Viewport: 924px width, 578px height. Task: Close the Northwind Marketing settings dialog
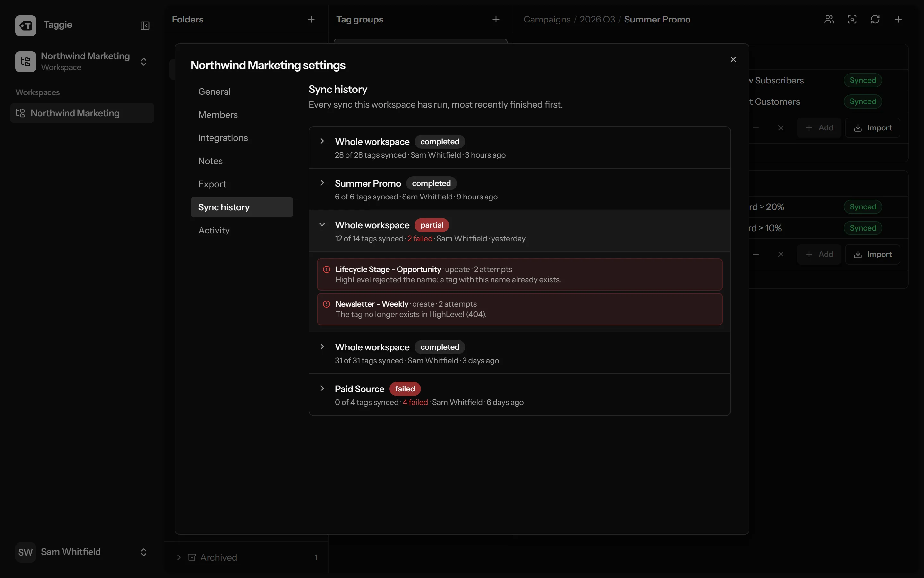click(x=733, y=60)
